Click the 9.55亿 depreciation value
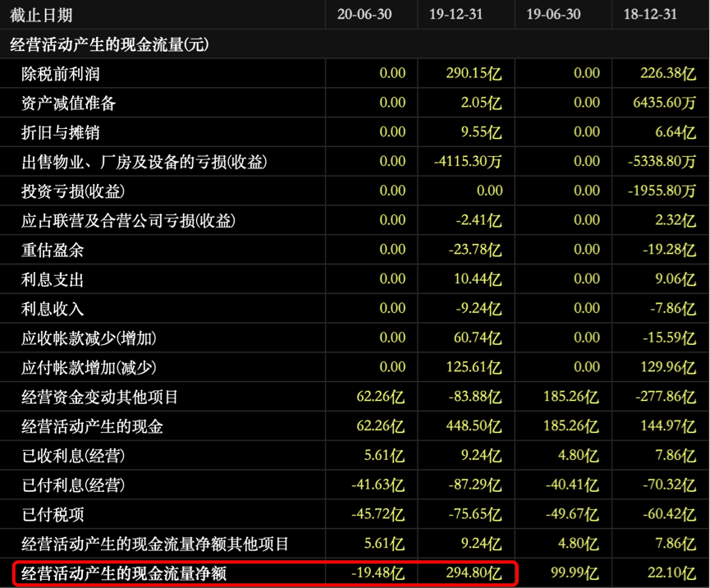The height and width of the screenshot is (588, 710). coord(481,132)
